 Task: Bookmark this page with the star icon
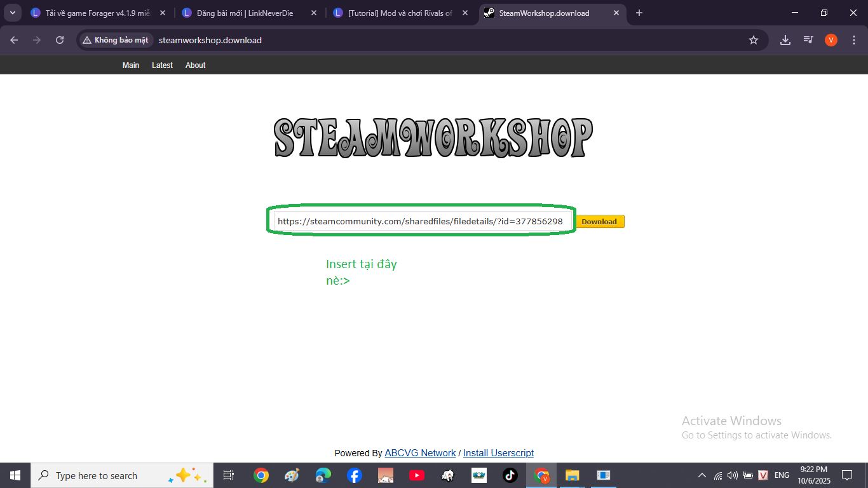(x=754, y=40)
